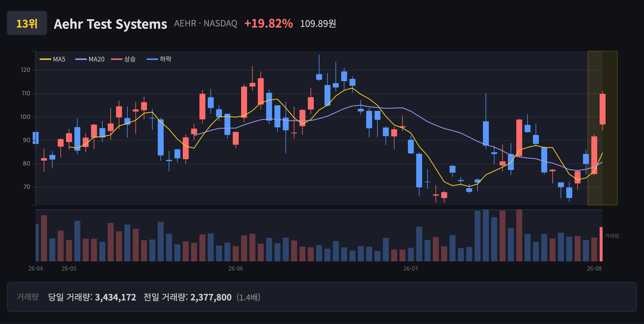Click the +19.82% change value
The image size is (644, 324).
point(269,24)
